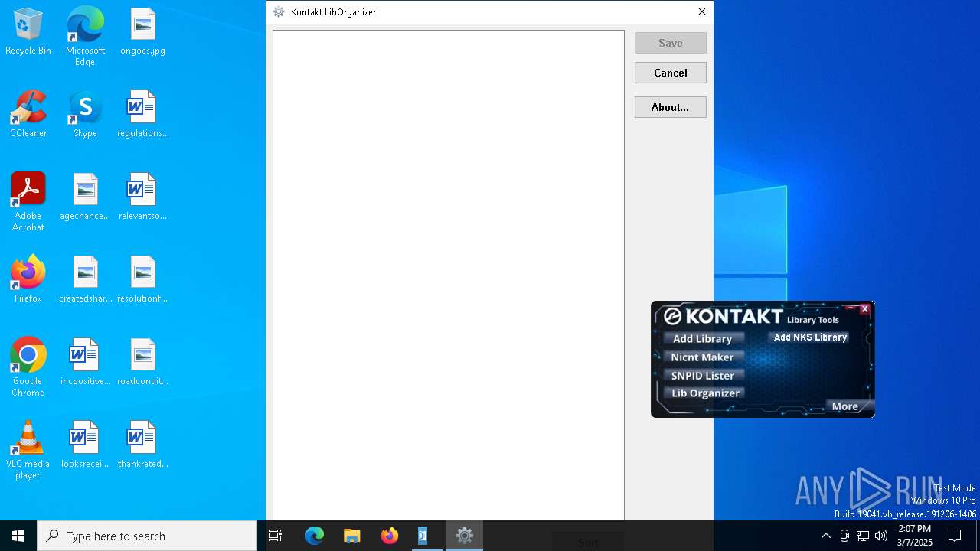Image resolution: width=980 pixels, height=551 pixels.
Task: Switch to the blue document app on taskbar
Action: [423, 536]
